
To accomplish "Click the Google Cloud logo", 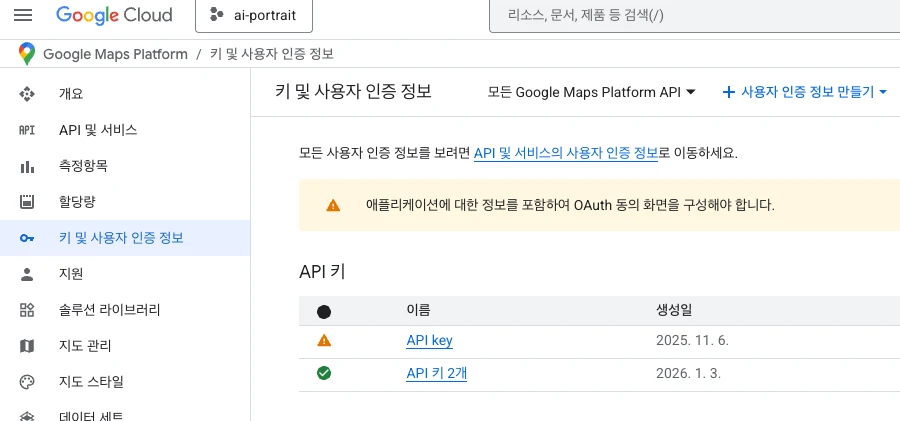I will [x=114, y=16].
